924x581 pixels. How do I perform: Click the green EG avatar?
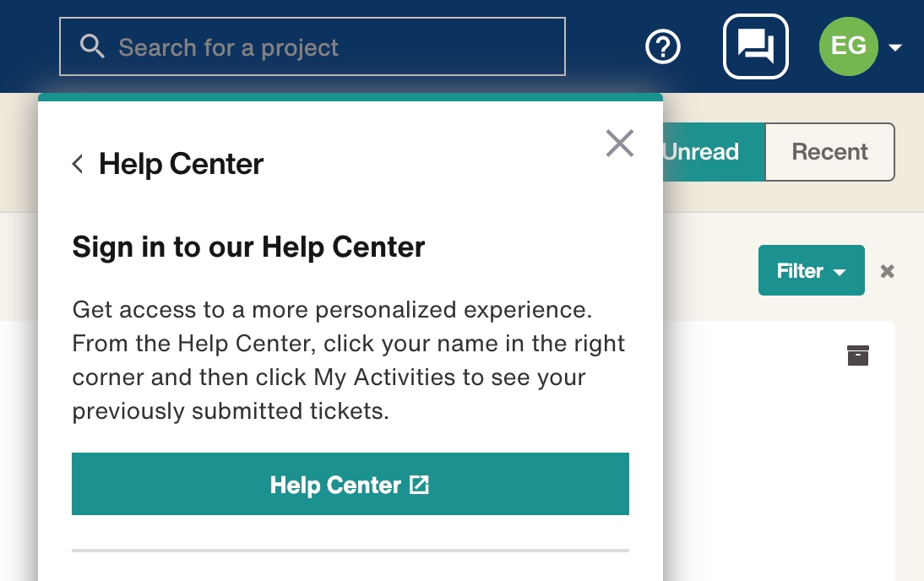tap(848, 46)
